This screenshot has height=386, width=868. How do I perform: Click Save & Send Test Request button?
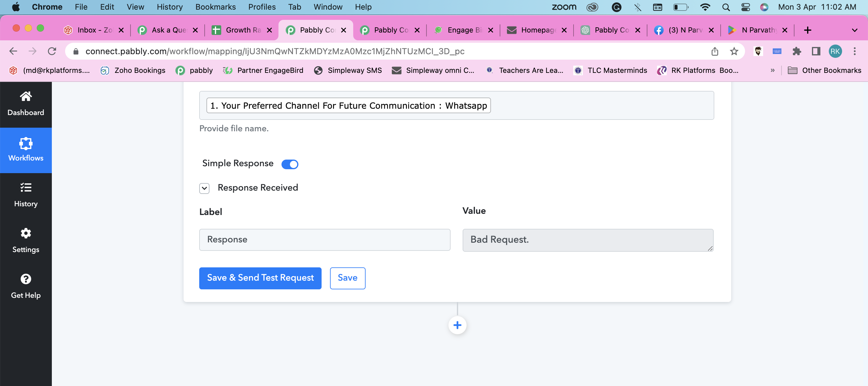pos(260,278)
